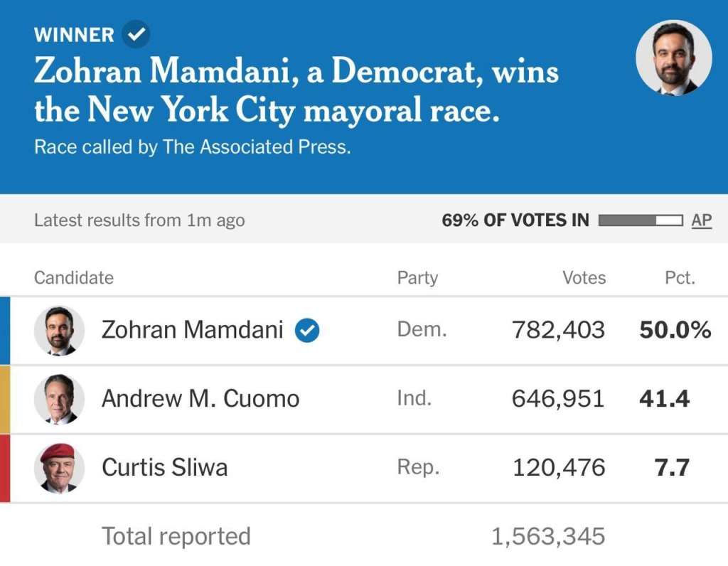This screenshot has height=566, width=728.
Task: Click the Pct. column header
Action: pyautogui.click(x=680, y=278)
